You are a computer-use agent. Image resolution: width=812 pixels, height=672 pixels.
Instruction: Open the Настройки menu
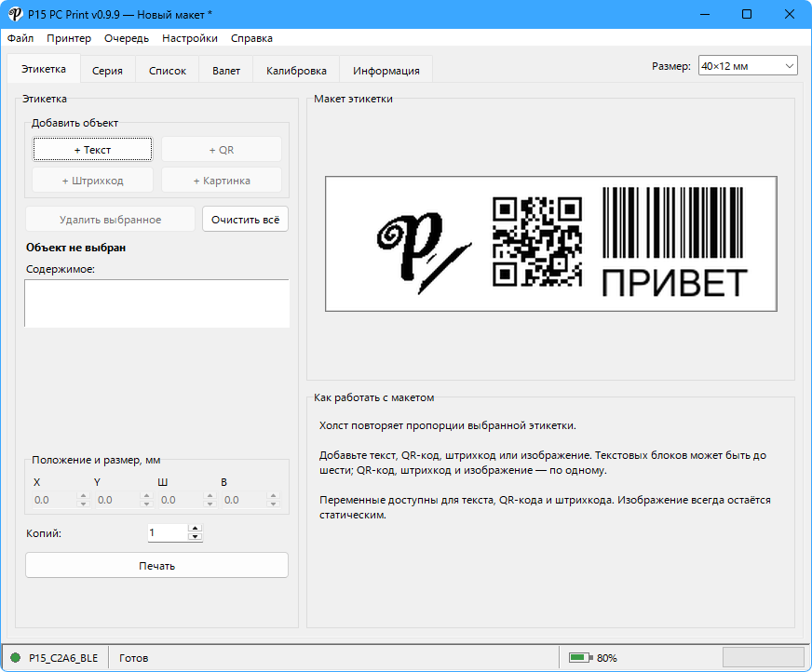[x=190, y=38]
